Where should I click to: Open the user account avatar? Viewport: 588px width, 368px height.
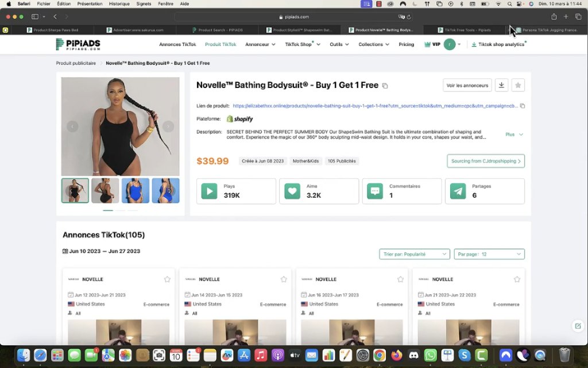pyautogui.click(x=449, y=44)
